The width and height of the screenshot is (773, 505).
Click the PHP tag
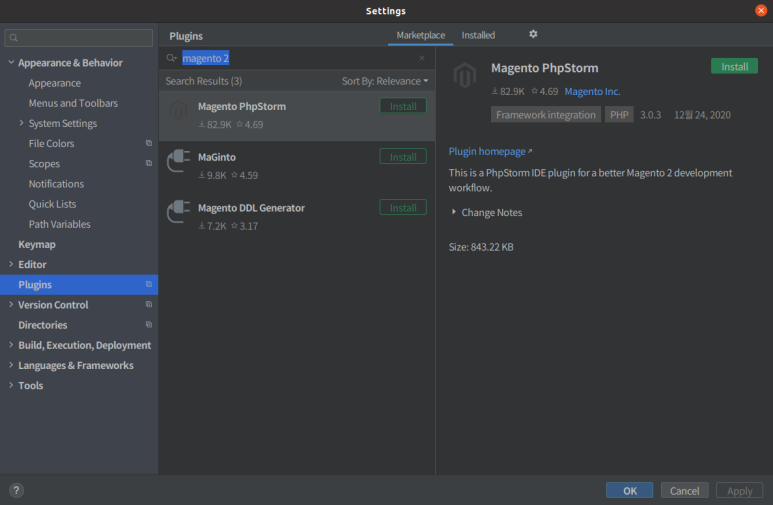(x=619, y=115)
